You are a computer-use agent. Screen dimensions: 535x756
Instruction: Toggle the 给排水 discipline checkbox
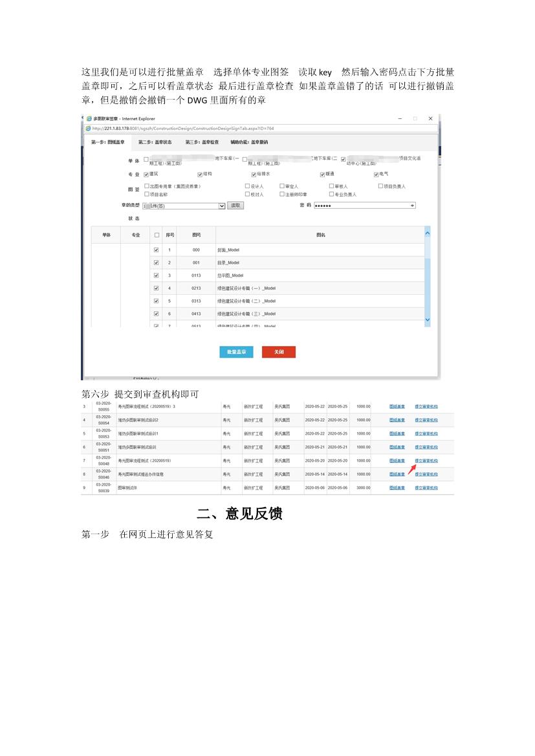click(254, 175)
